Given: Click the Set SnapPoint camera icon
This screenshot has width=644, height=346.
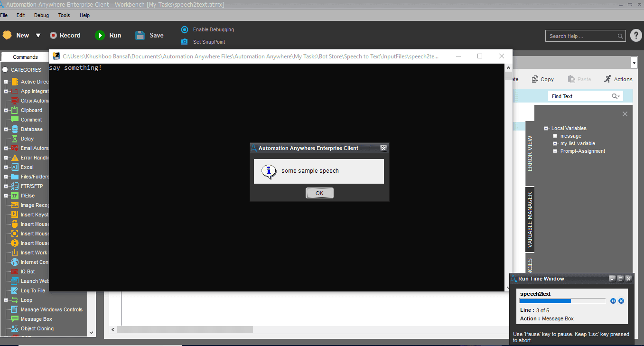Looking at the screenshot, I should [185, 42].
